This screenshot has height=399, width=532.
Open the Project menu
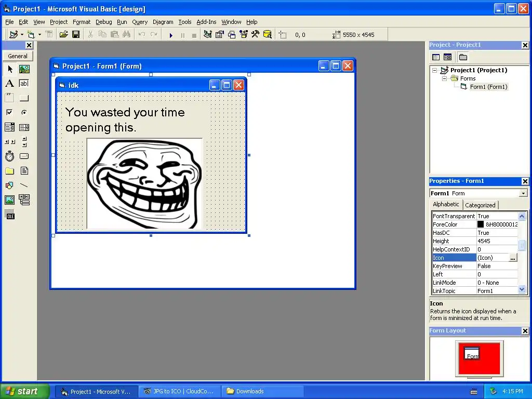(x=59, y=22)
